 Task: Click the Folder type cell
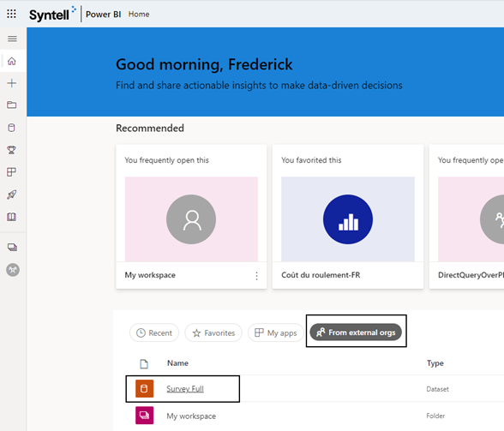435,416
